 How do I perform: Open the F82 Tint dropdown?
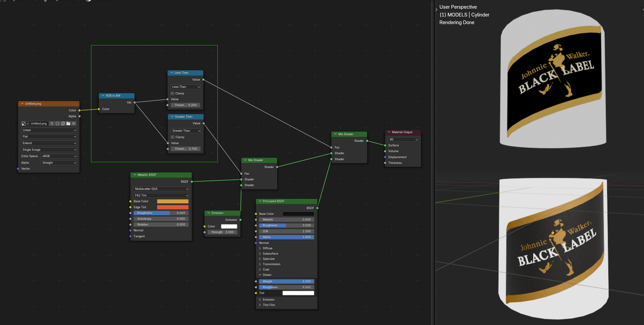[161, 196]
